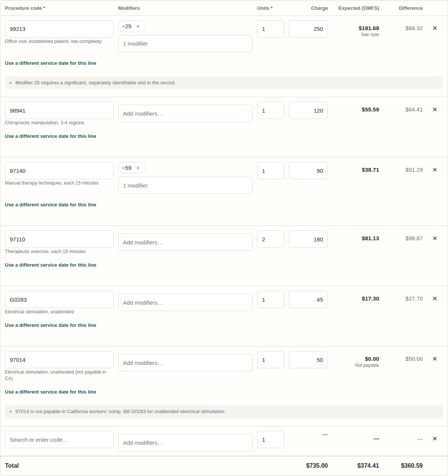Click the Not payable label for 97014
The height and width of the screenshot is (476, 448).
367,365
